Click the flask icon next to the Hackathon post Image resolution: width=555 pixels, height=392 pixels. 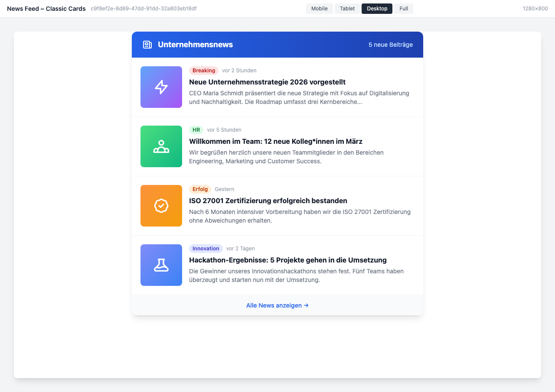161,265
